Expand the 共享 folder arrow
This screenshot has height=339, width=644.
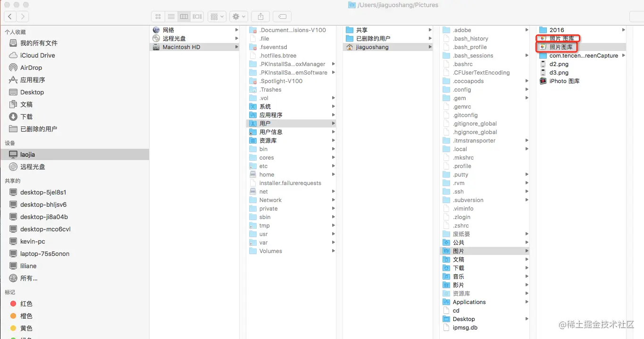(x=430, y=30)
